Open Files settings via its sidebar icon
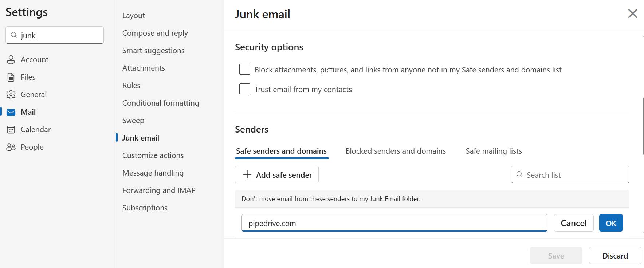Image resolution: width=644 pixels, height=268 pixels. coord(11,77)
